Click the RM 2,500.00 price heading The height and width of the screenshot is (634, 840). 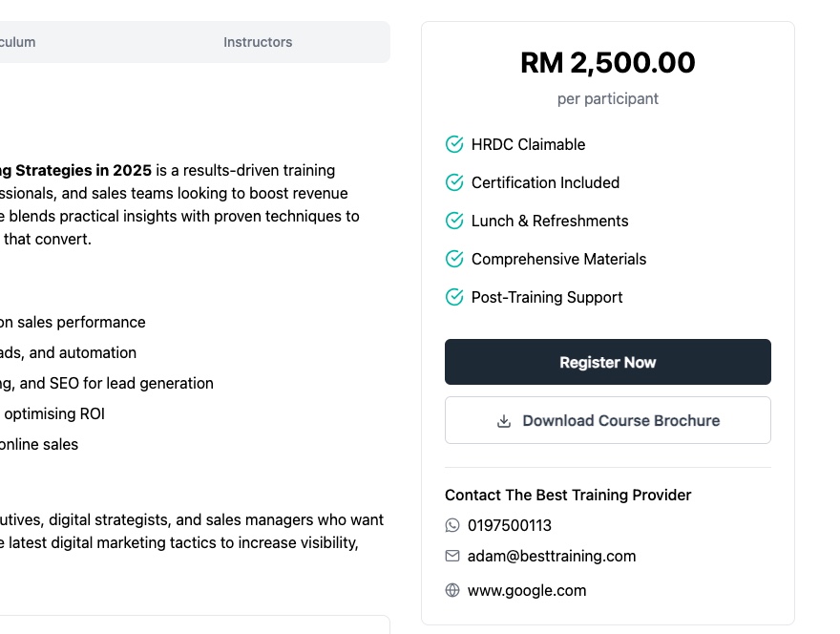[607, 62]
